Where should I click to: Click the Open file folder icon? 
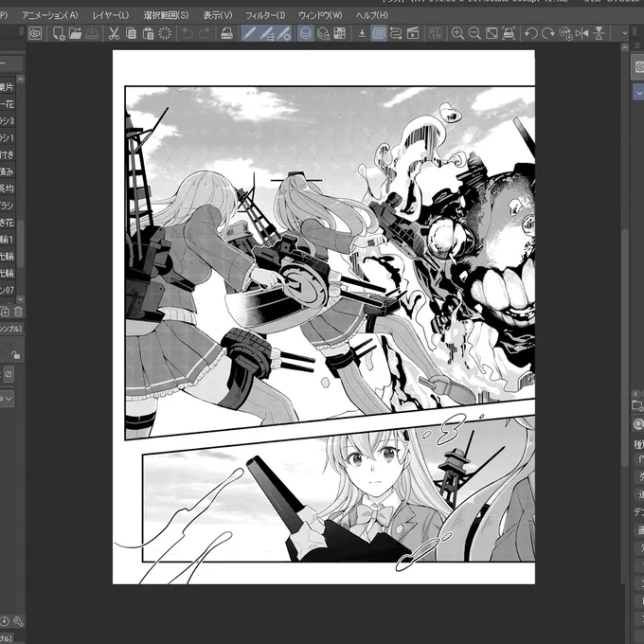click(x=75, y=33)
